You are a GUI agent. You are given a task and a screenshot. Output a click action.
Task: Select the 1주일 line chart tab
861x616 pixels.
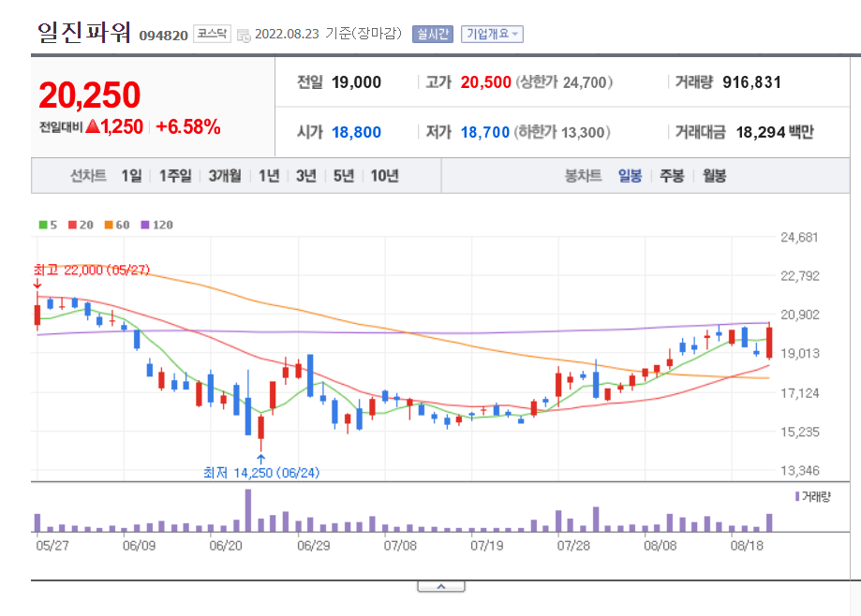point(176,176)
